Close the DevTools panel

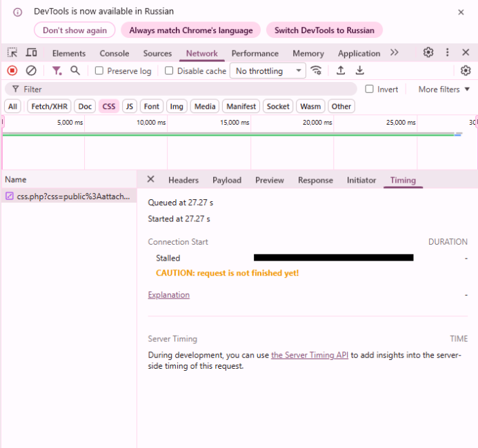(x=466, y=52)
